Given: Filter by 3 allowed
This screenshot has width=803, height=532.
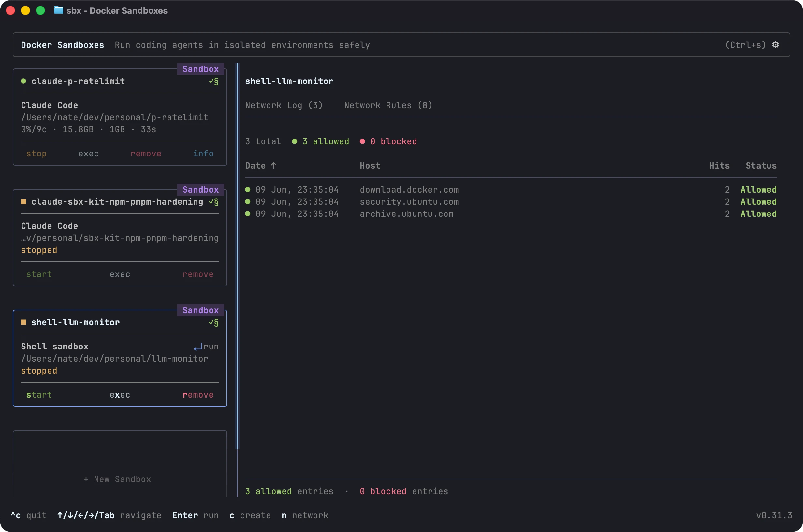Looking at the screenshot, I should 326,141.
